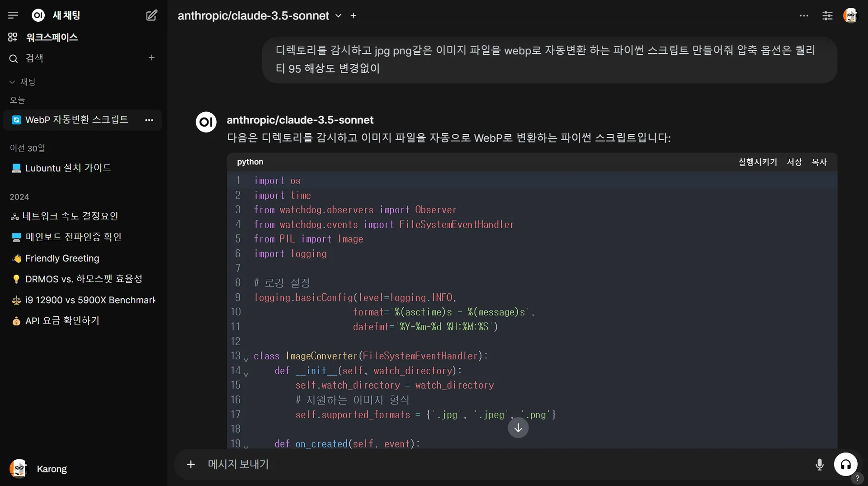Image resolution: width=868 pixels, height=486 pixels.
Task: Click the 검색 search entry
Action: coord(34,58)
